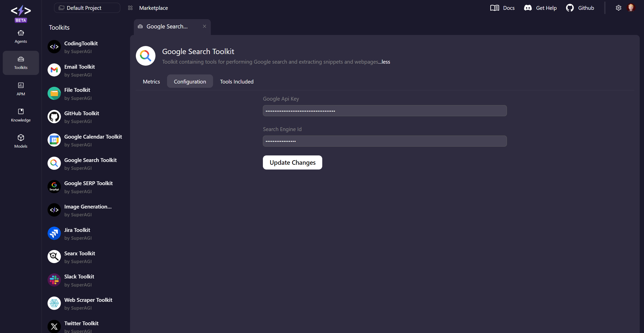Select the Slack Toolkit icon

coord(54,280)
